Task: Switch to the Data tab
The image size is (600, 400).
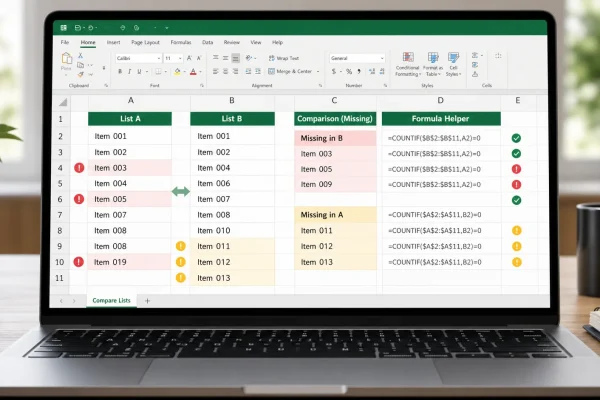Action: (207, 42)
